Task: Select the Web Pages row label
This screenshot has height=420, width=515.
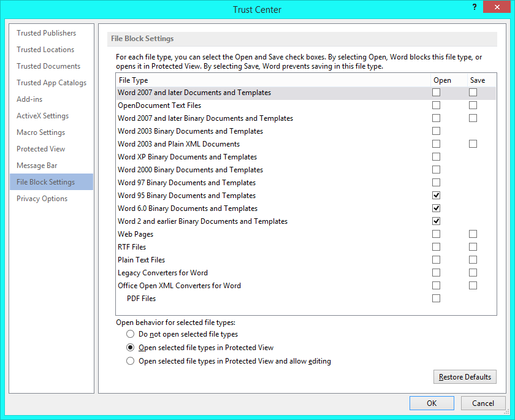Action: click(135, 234)
